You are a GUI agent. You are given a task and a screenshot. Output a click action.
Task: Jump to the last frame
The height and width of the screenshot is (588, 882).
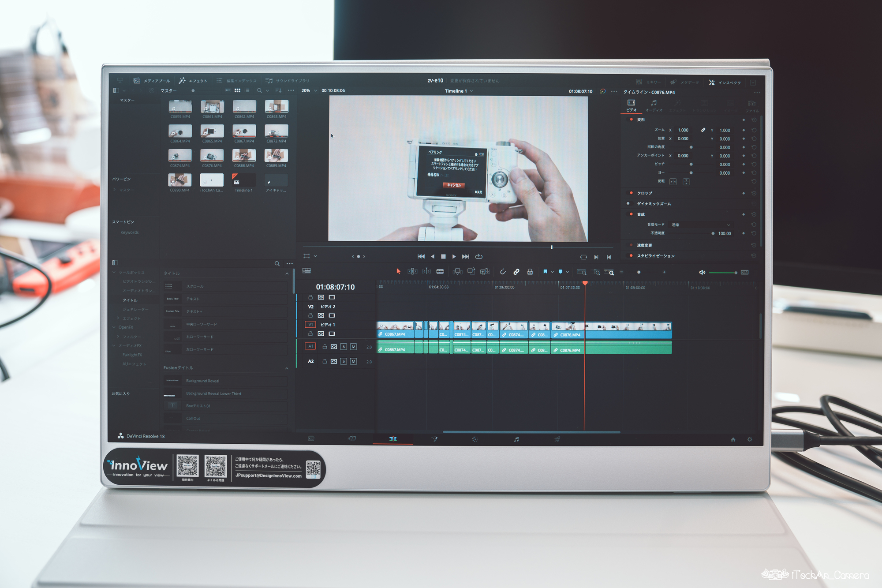pyautogui.click(x=466, y=256)
